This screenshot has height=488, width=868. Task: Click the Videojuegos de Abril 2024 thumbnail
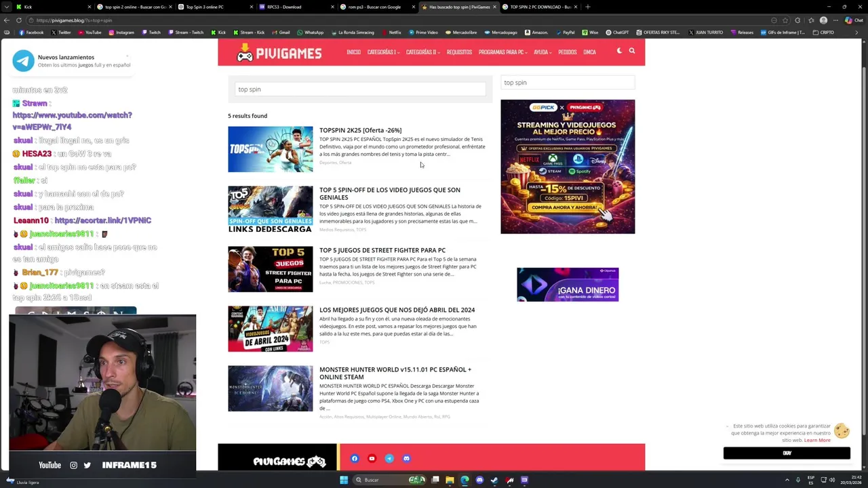270,329
